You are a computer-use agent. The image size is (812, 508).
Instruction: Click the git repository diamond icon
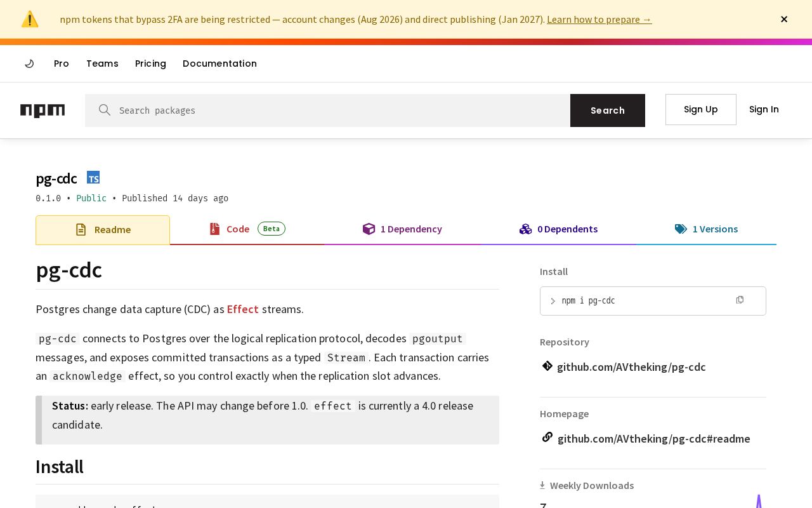click(547, 366)
